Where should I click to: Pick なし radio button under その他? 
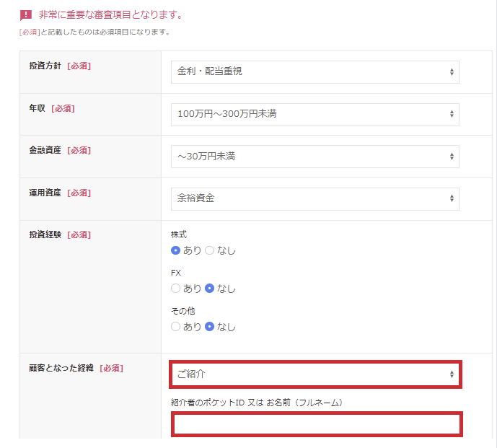click(x=210, y=326)
